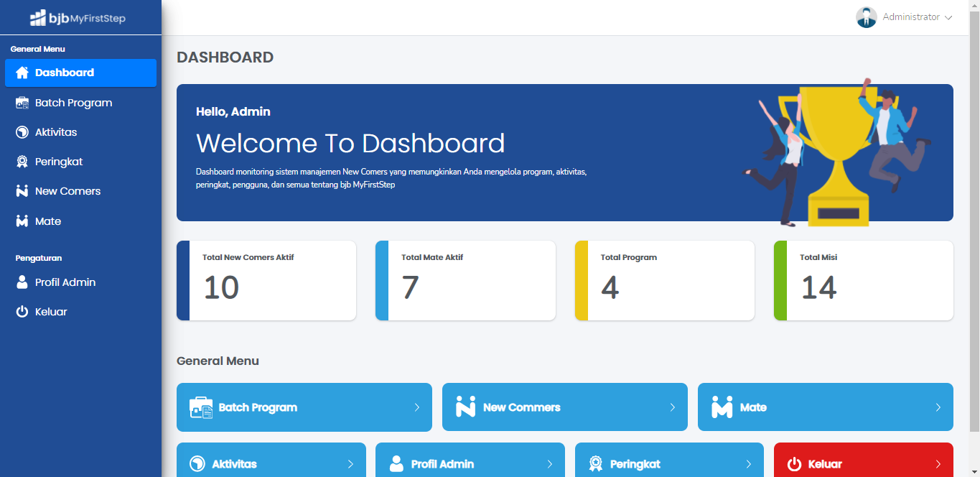This screenshot has width=980, height=477.
Task: Click the Mate icon in sidebar
Action: click(22, 221)
